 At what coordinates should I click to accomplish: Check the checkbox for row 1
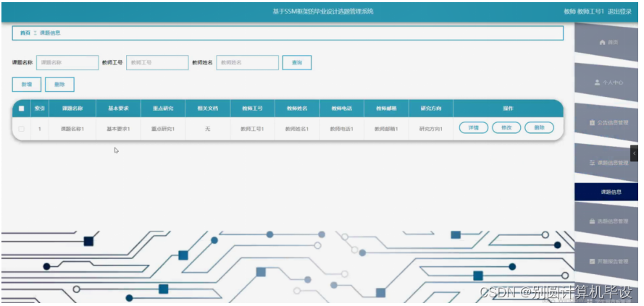tap(21, 129)
